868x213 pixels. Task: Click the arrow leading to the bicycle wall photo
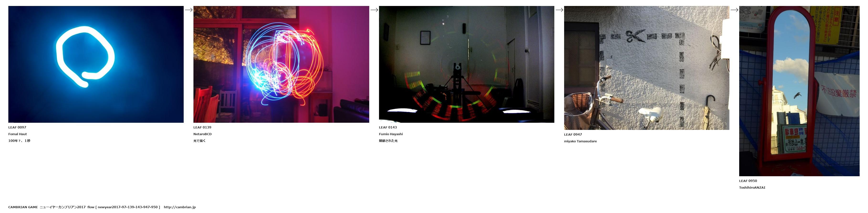tap(559, 10)
